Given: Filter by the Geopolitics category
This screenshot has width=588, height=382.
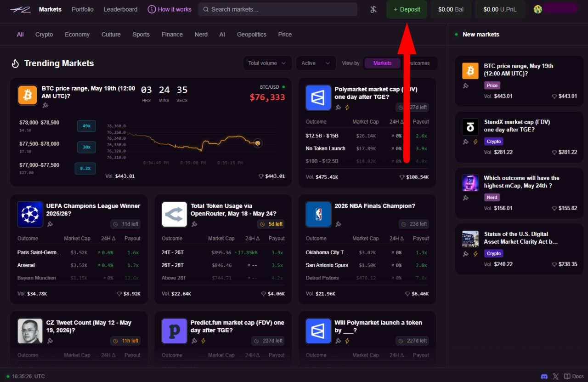Looking at the screenshot, I should 252,34.
